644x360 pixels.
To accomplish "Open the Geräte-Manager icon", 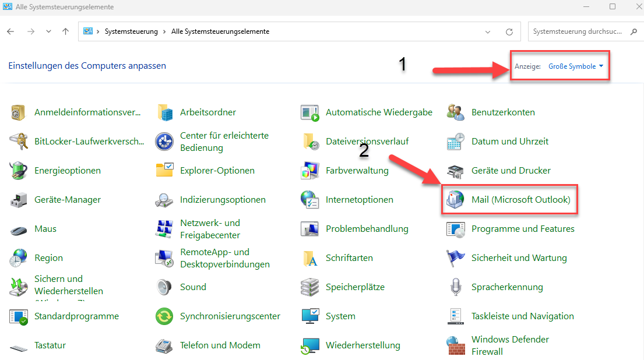I will click(19, 200).
